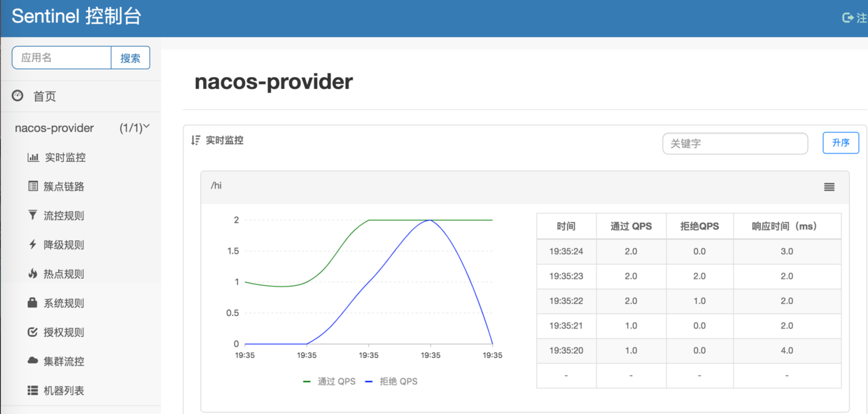The height and width of the screenshot is (414, 868).
Task: Focus the 应用名 search field
Action: tap(62, 58)
